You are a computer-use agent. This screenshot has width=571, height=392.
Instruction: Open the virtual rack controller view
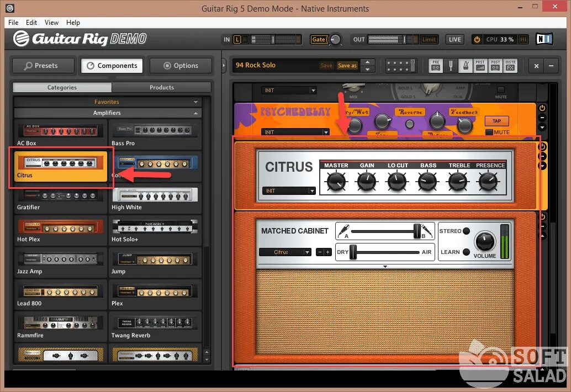point(400,66)
